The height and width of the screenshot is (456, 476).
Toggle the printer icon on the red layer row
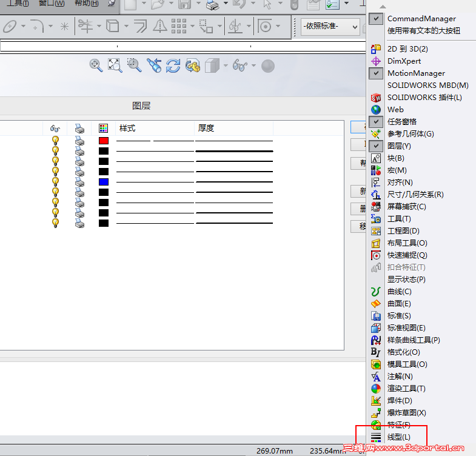79,141
